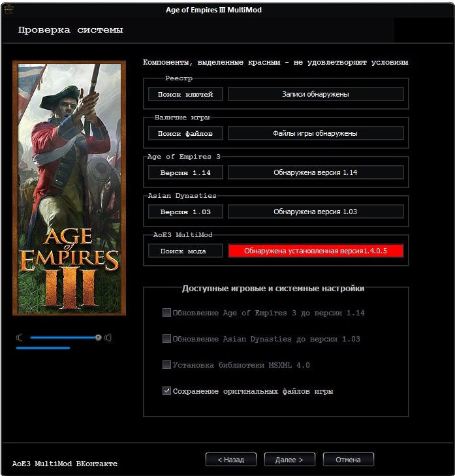Click the blue progress bar below volume
Image resolution: width=455 pixels, height=476 pixels.
pos(43,348)
